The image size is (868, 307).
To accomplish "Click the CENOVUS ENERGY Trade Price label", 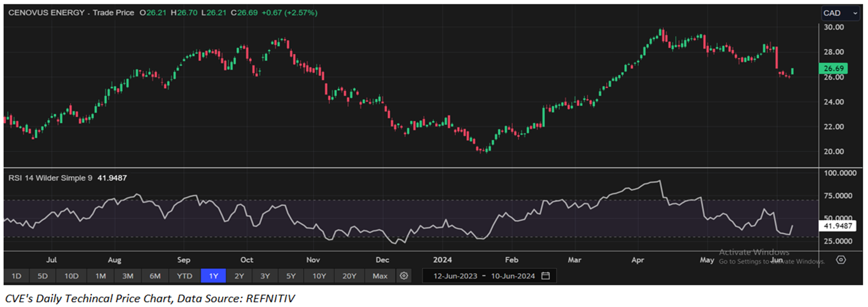I will click(70, 12).
